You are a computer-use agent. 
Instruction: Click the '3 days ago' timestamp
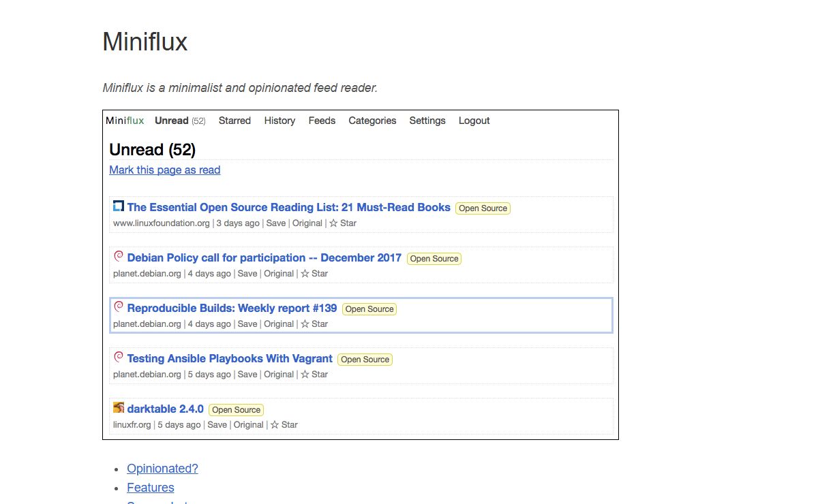point(238,223)
